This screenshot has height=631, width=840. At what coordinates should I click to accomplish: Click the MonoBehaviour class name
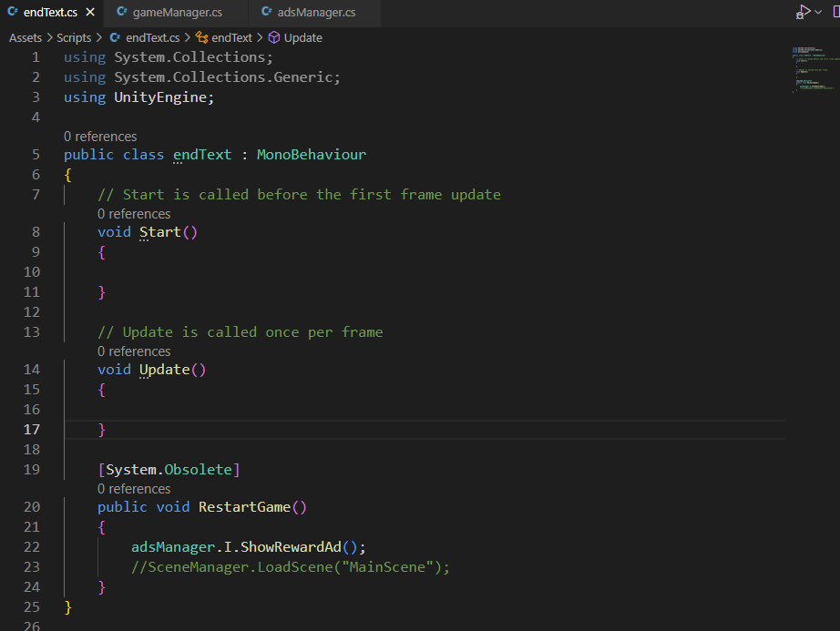pyautogui.click(x=312, y=155)
